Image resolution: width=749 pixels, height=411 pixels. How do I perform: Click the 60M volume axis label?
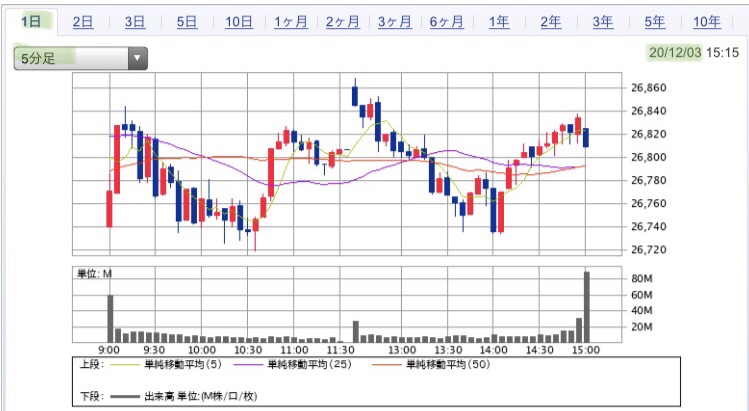642,295
